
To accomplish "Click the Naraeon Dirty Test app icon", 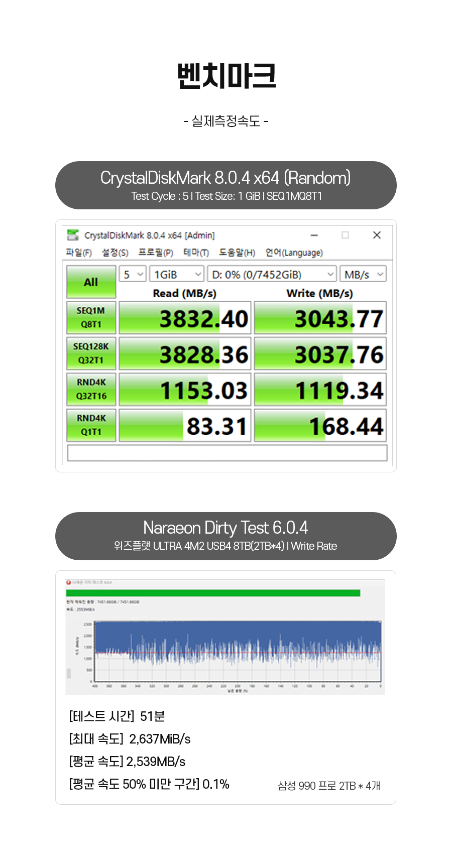I will click(68, 582).
